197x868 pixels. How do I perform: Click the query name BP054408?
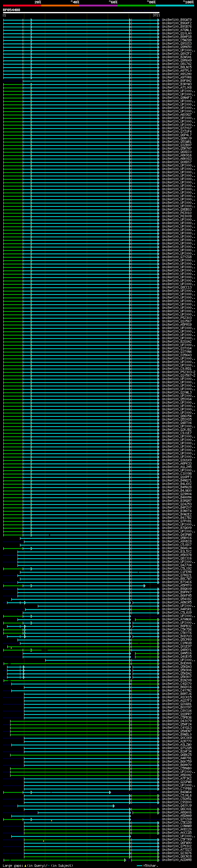(x=11, y=10)
